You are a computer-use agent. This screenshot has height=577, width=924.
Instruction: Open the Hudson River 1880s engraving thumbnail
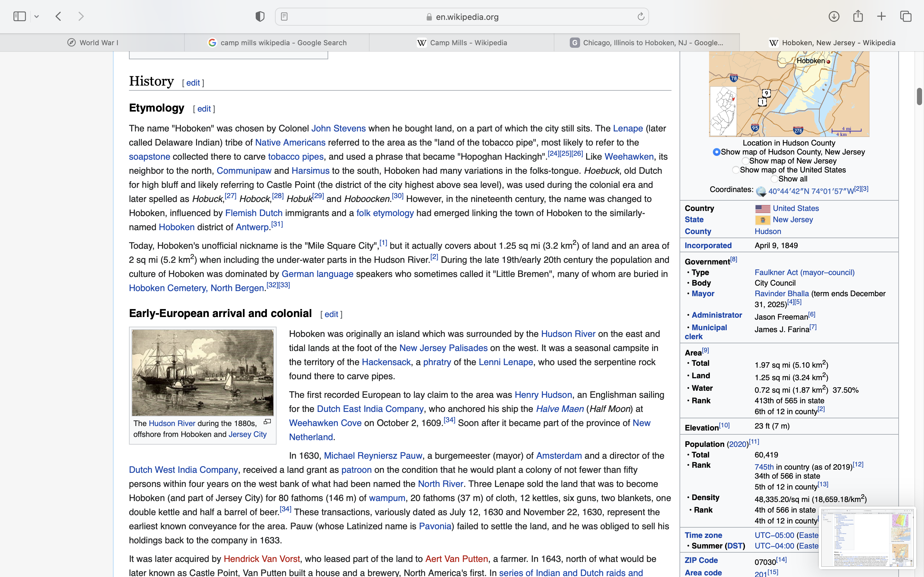tap(202, 372)
